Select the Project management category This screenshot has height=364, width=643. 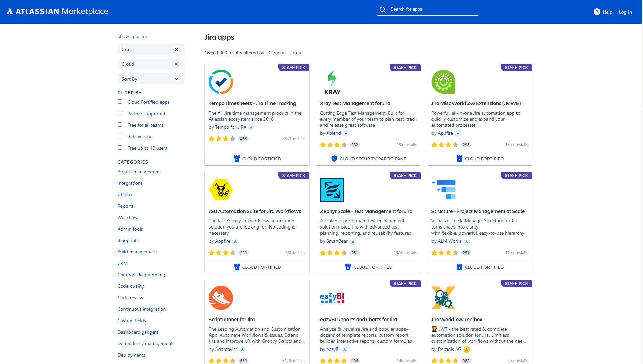pos(139,172)
